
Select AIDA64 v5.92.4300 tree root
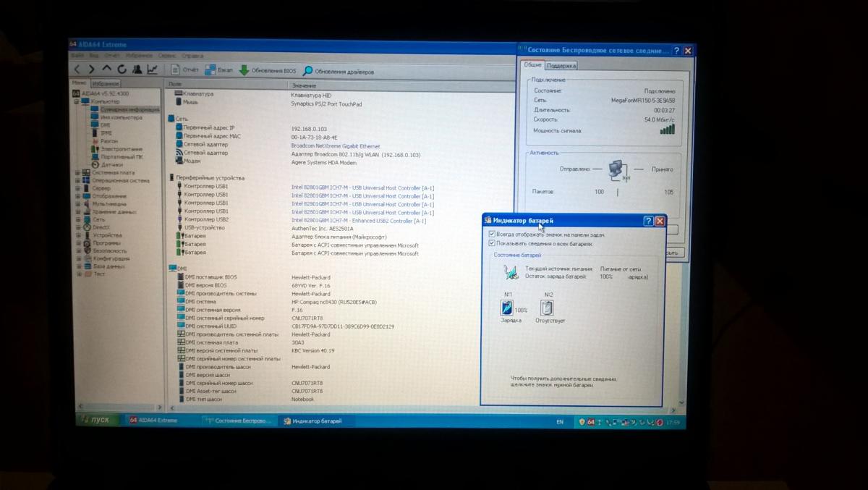(x=104, y=93)
